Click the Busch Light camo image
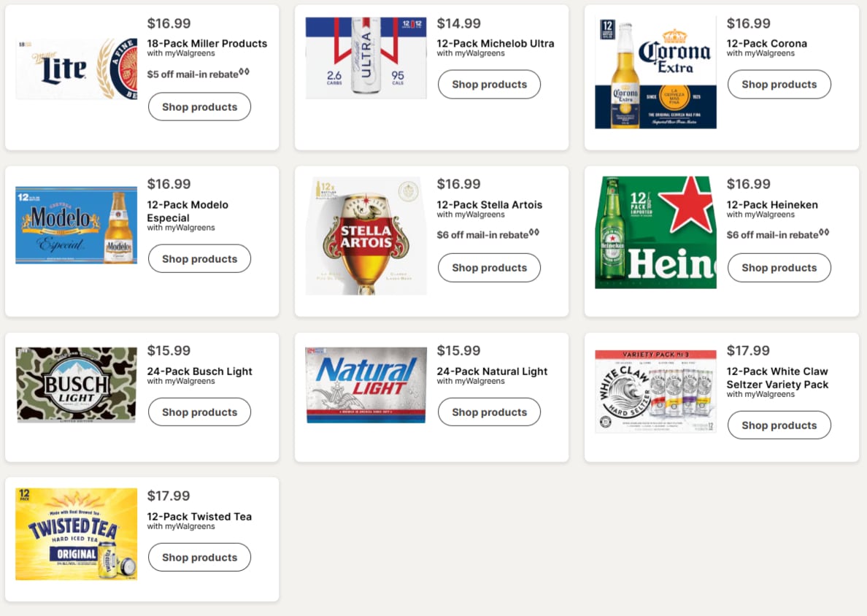 (x=77, y=385)
